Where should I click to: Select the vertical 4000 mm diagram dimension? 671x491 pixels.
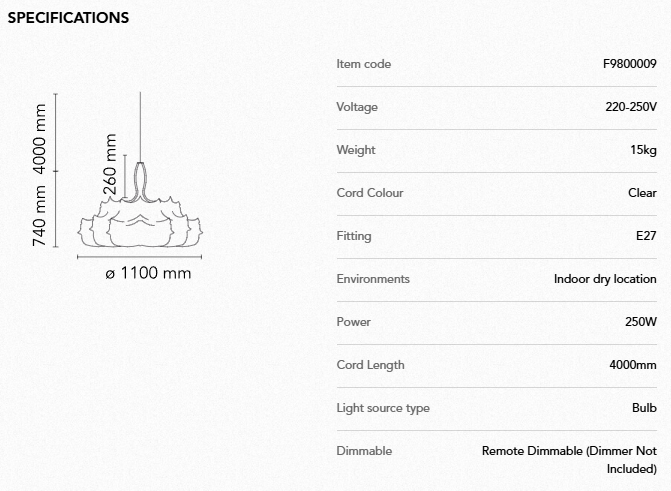[x=40, y=136]
